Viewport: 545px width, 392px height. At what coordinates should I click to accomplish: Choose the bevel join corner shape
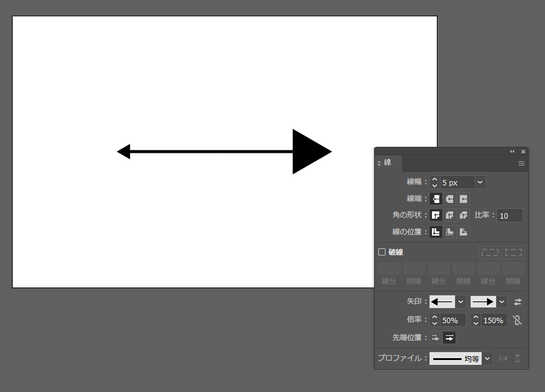[463, 215]
